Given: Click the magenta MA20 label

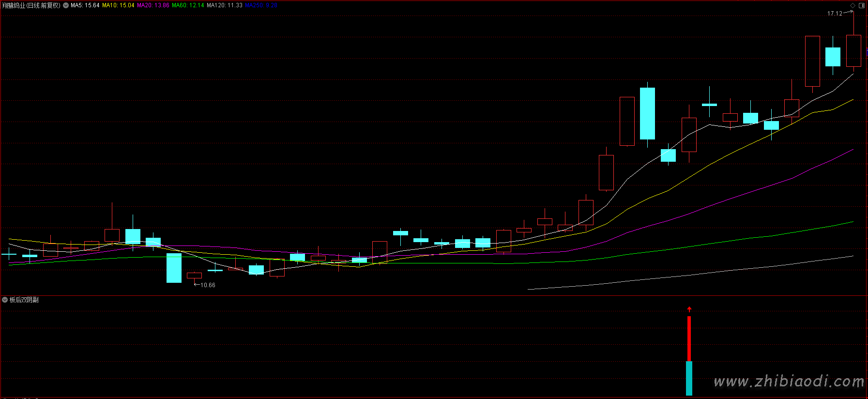Looking at the screenshot, I should (153, 5).
